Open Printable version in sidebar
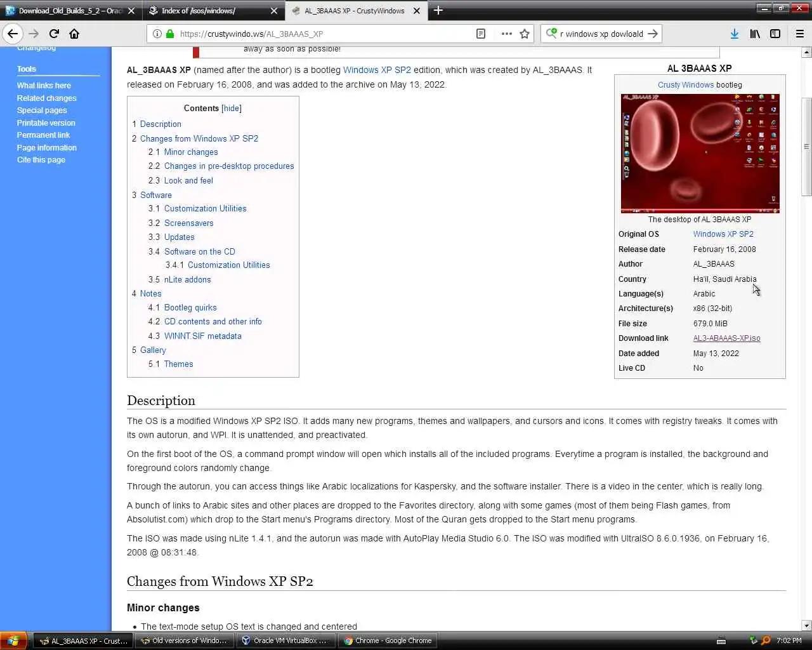The width and height of the screenshot is (812, 650). [46, 123]
